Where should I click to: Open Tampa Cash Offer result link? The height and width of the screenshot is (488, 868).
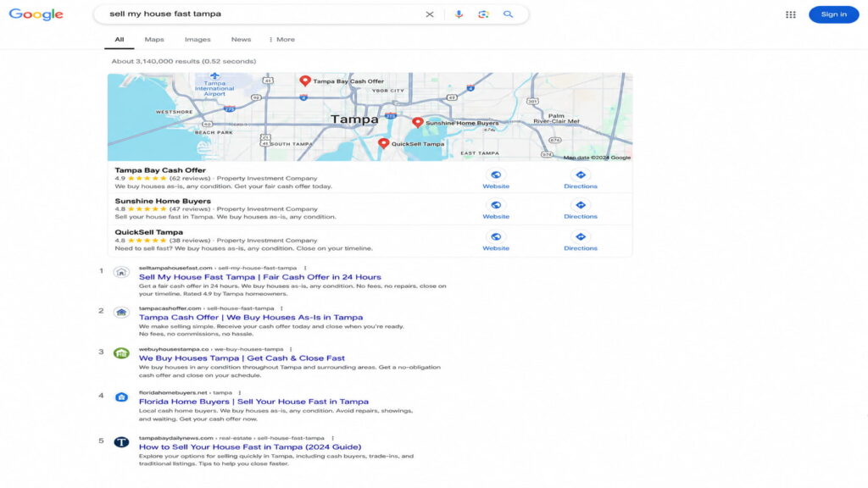(x=251, y=318)
